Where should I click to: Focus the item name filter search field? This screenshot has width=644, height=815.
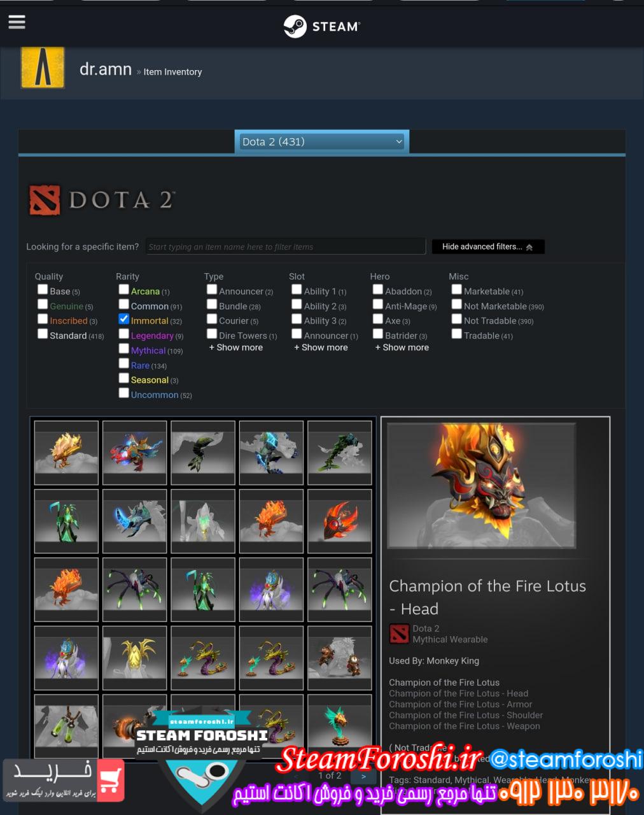coord(285,246)
